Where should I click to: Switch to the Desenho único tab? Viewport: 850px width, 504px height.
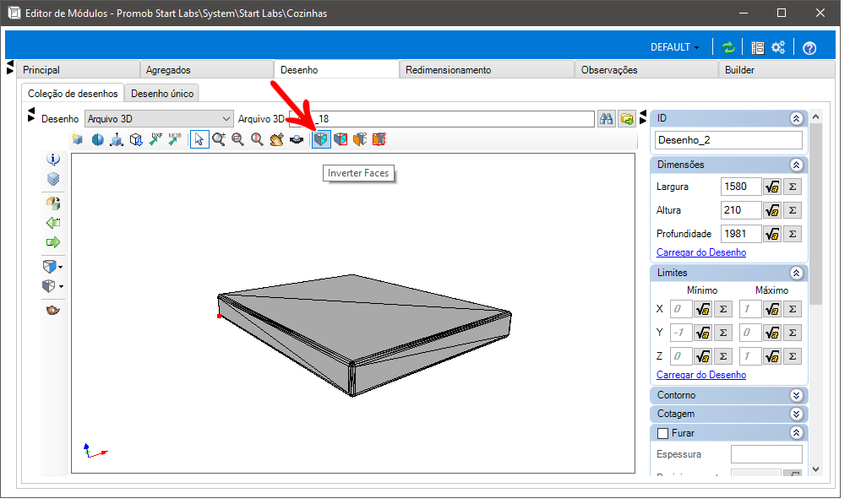(x=161, y=94)
